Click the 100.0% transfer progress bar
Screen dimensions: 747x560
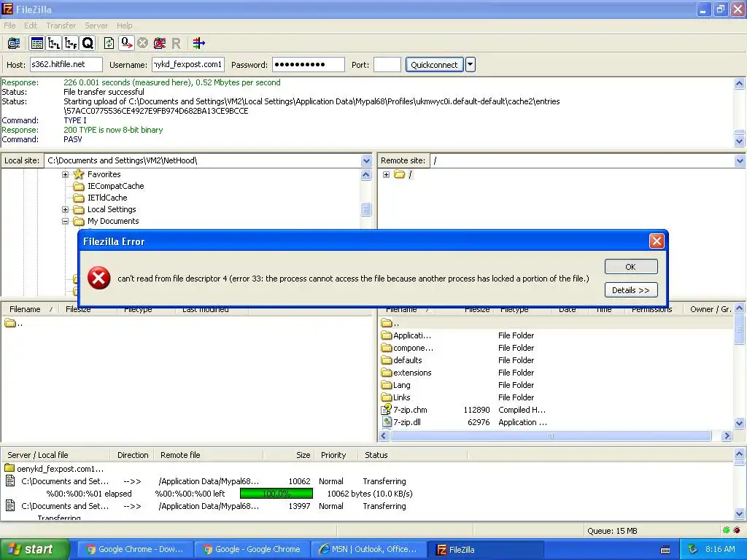276,494
